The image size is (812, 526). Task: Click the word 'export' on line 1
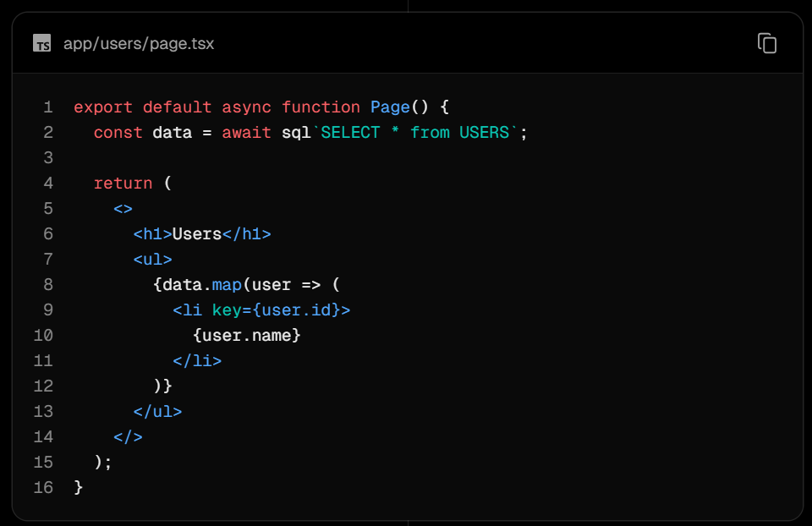pyautogui.click(x=103, y=107)
